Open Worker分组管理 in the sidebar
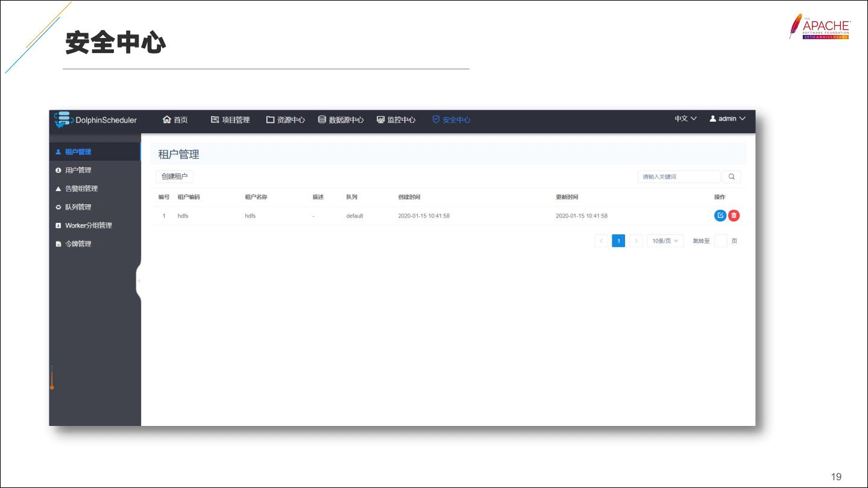Viewport: 868px width, 488px height. click(x=88, y=225)
